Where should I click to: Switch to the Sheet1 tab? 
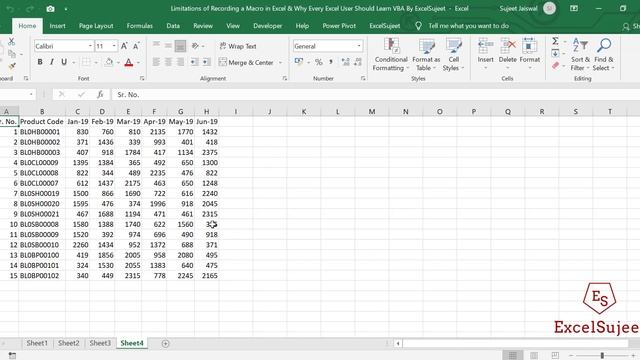pos(37,343)
